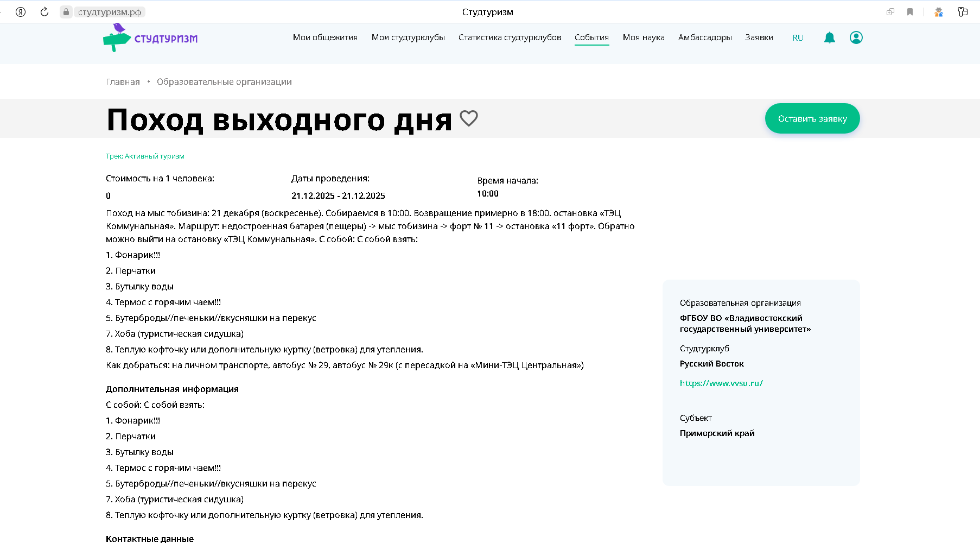Open the vvsu.ru website link

[721, 383]
